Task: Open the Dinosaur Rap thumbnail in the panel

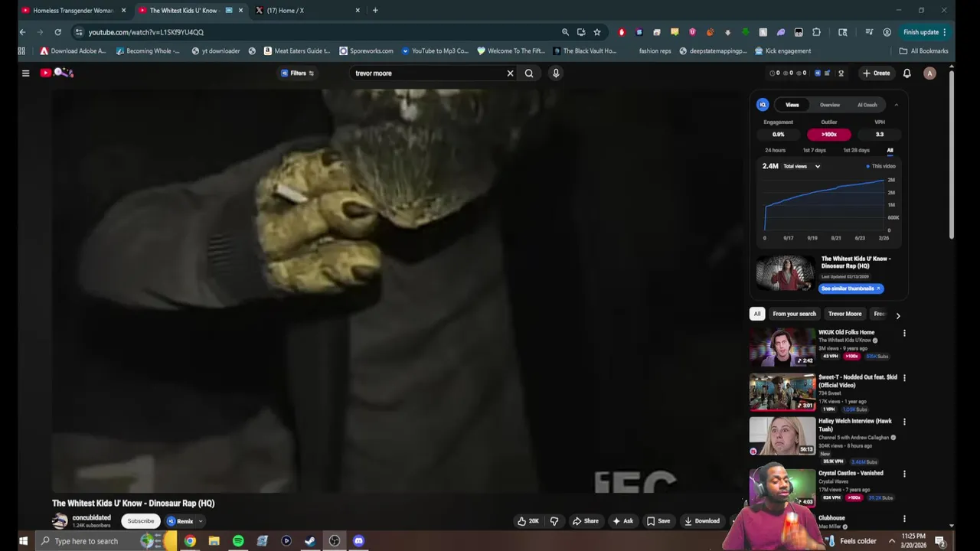Action: coord(786,272)
